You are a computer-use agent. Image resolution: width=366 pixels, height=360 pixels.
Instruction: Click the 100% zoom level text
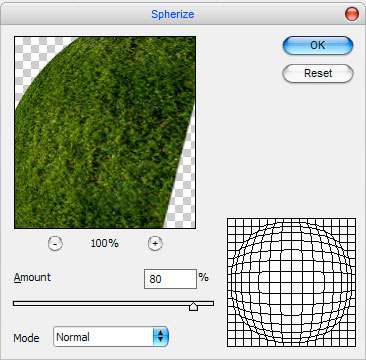pyautogui.click(x=105, y=243)
